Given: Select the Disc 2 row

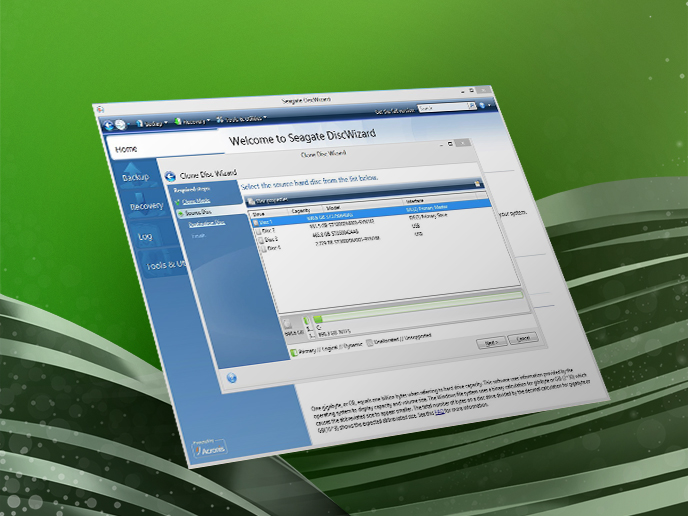Looking at the screenshot, I should coord(375,223).
